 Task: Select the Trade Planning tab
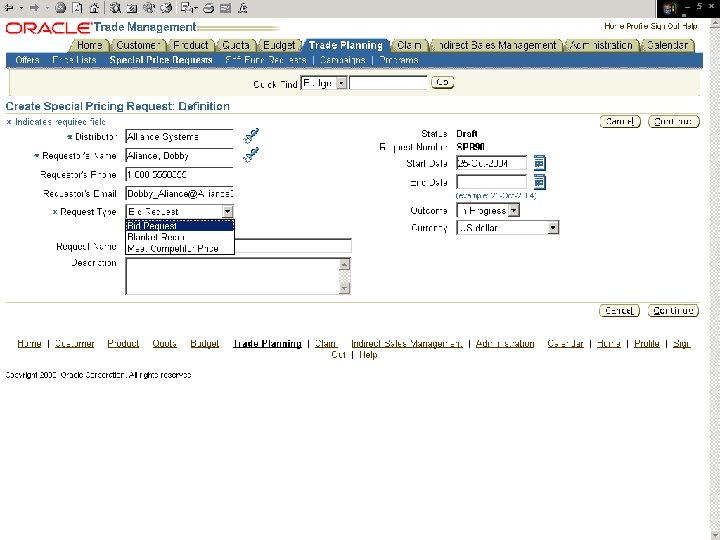(x=345, y=45)
